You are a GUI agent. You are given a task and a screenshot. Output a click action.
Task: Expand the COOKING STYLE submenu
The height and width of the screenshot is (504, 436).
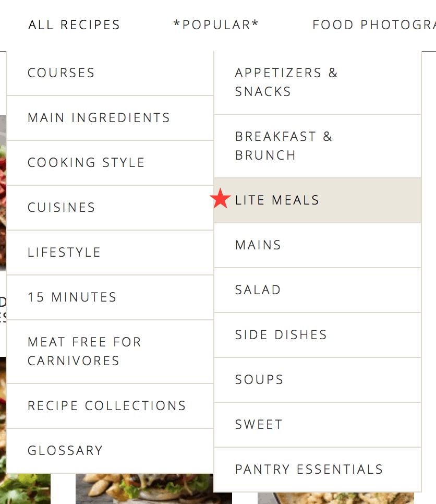86,163
